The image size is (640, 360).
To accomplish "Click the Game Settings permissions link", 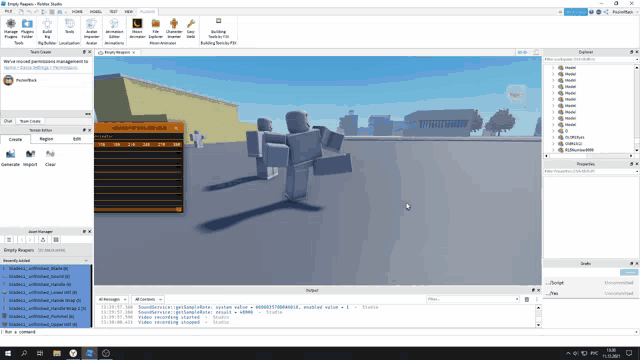I will (40, 67).
